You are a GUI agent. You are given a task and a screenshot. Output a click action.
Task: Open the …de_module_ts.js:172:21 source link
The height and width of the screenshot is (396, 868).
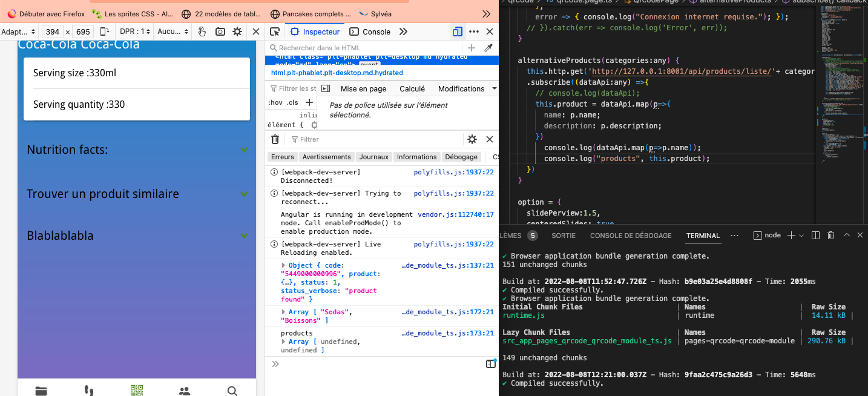tap(448, 312)
